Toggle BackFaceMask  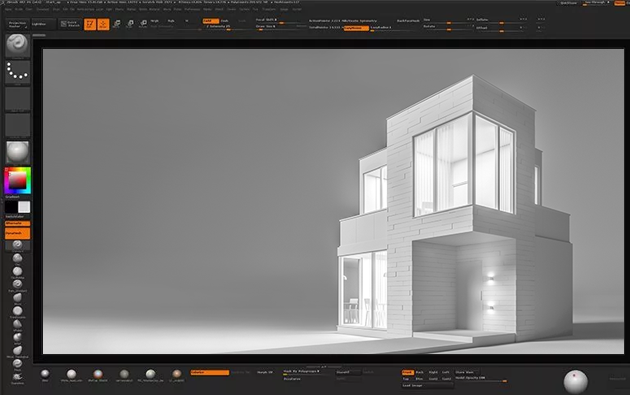[x=408, y=20]
